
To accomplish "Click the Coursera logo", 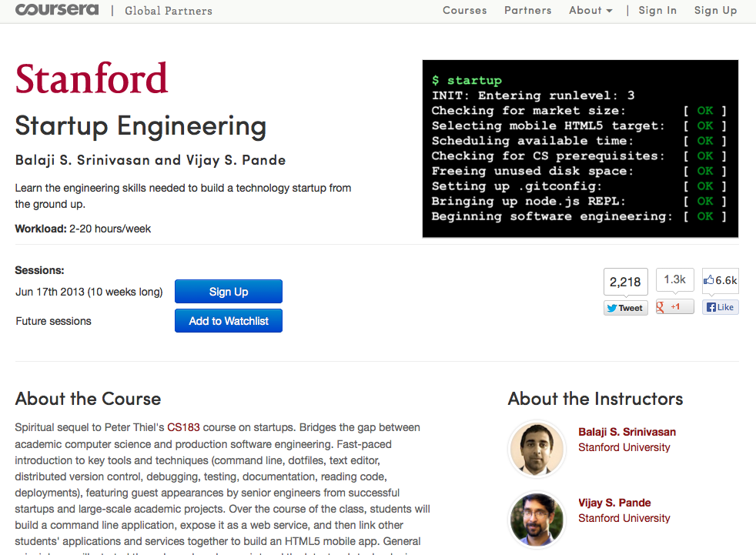I will coord(57,10).
